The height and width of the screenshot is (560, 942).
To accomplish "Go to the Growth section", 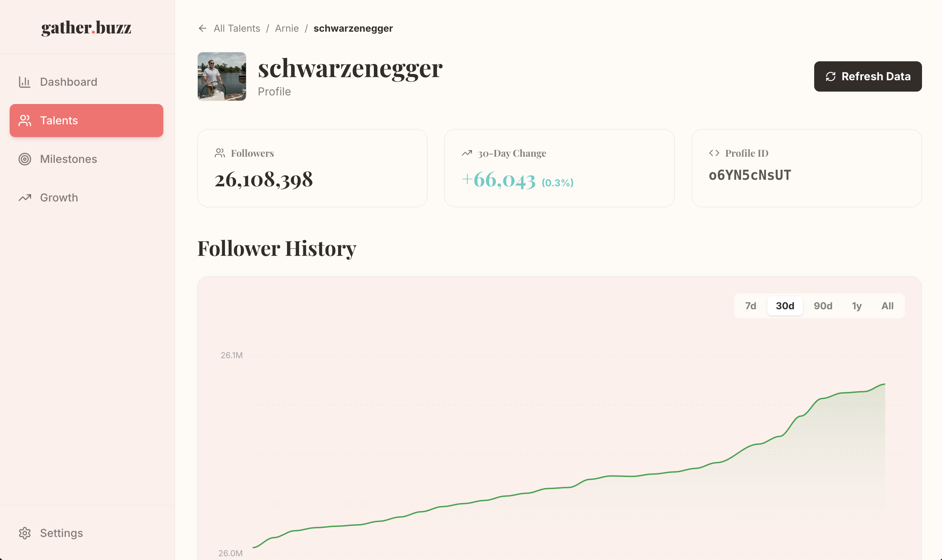I will click(59, 197).
